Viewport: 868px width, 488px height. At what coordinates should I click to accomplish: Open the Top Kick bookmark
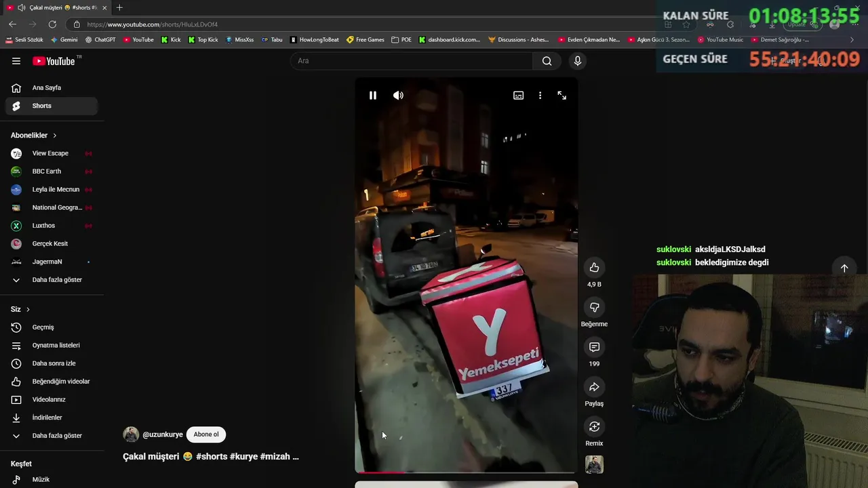pos(203,40)
